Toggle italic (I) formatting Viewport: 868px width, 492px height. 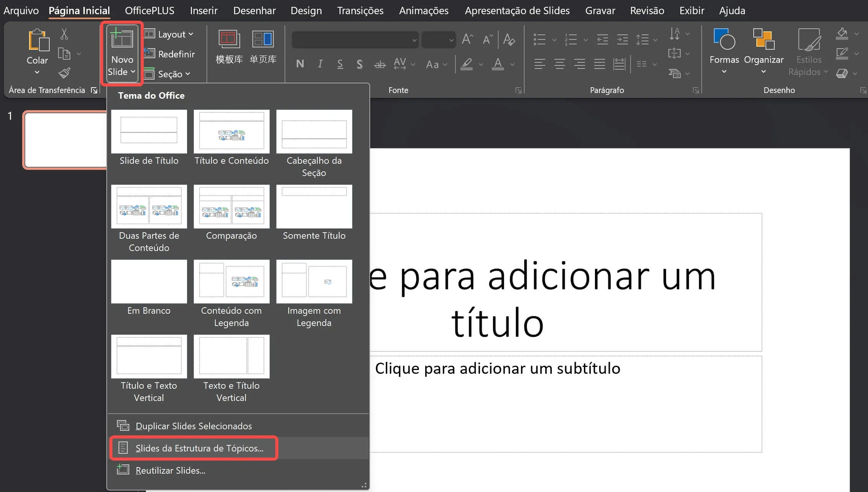click(x=320, y=64)
